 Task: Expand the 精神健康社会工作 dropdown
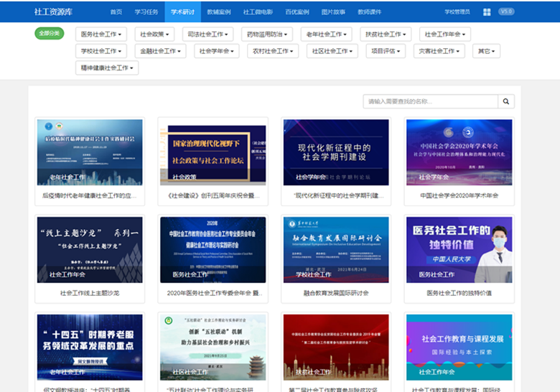click(107, 68)
